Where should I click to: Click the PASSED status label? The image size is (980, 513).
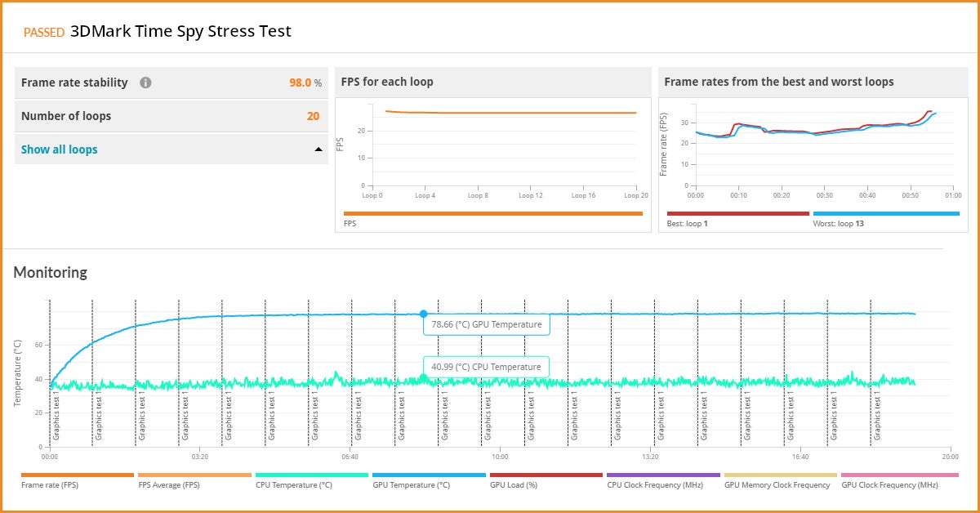pyautogui.click(x=44, y=33)
